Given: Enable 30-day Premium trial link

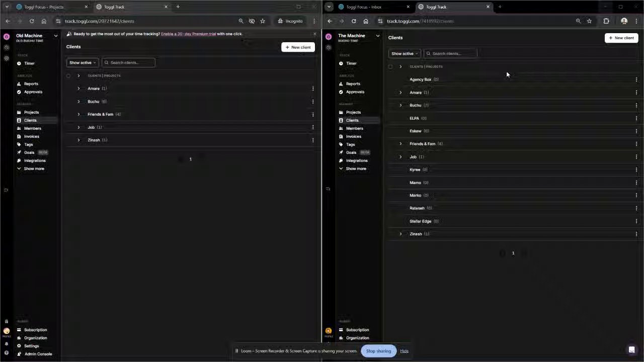Looking at the screenshot, I should click(x=188, y=34).
